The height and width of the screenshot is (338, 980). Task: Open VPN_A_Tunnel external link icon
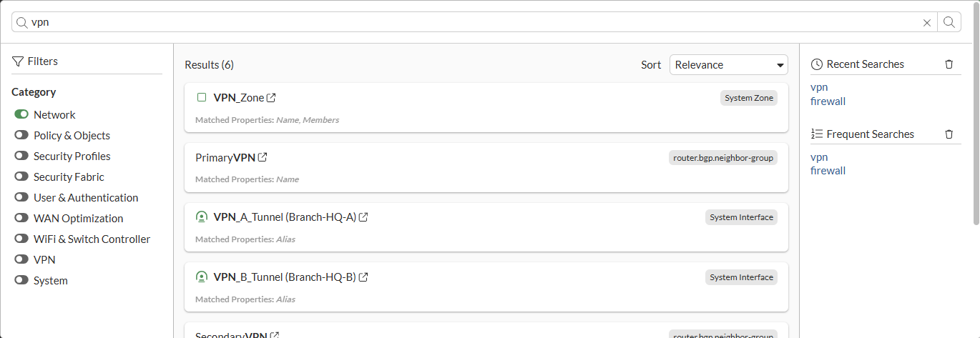pyautogui.click(x=363, y=217)
